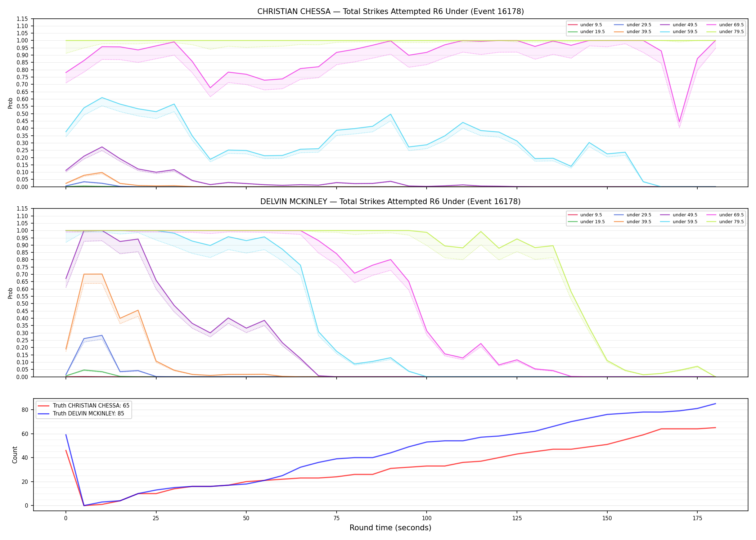Click x-axis tick label 50
Image resolution: width=756 pixels, height=540 pixels.
tap(246, 518)
